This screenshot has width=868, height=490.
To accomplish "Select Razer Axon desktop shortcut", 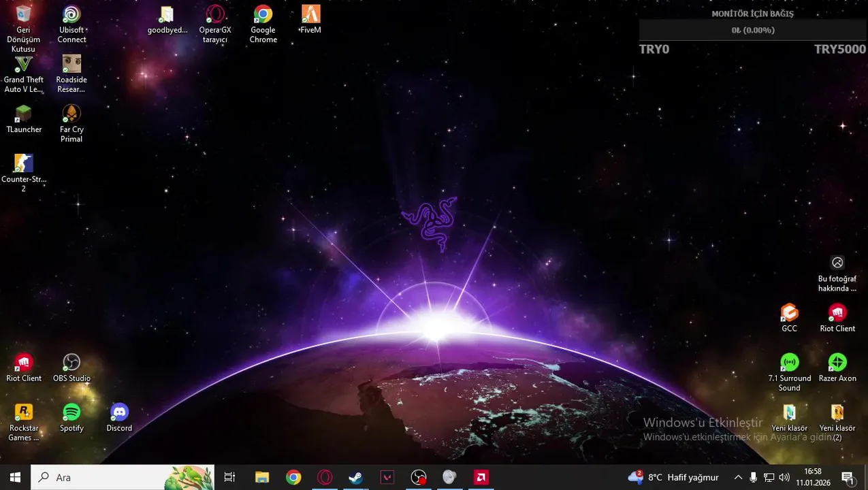I will click(837, 368).
